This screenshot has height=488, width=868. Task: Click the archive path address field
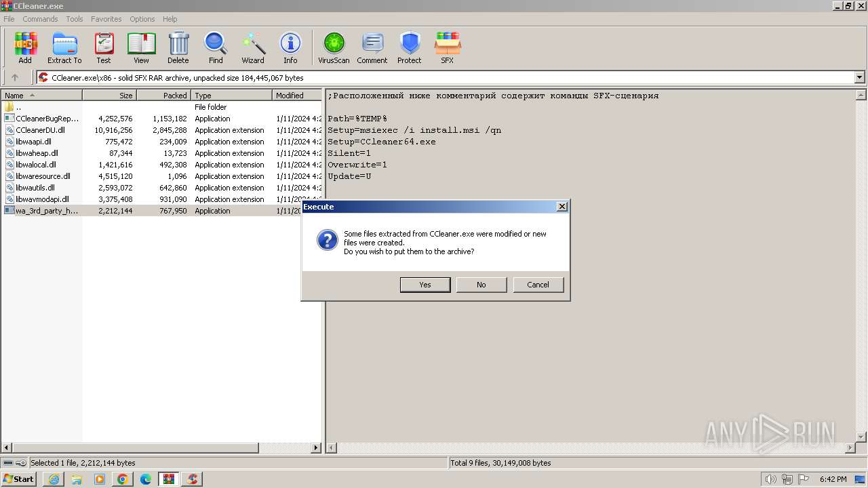[446, 77]
